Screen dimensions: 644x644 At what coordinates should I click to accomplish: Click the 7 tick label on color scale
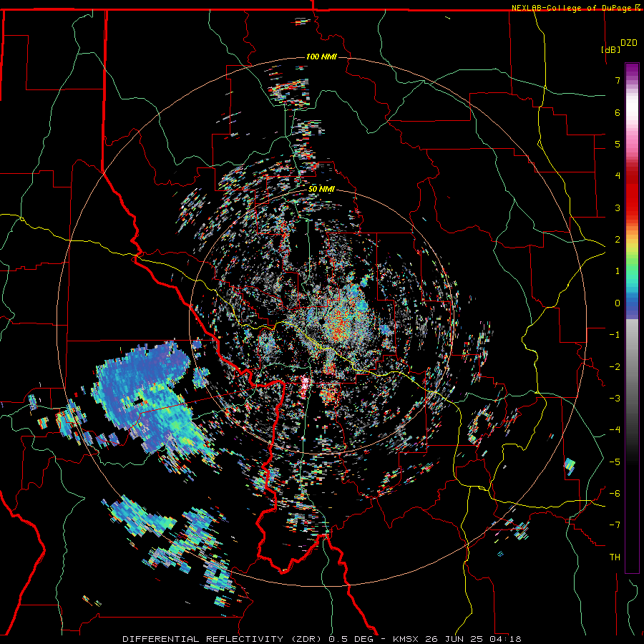tap(618, 81)
